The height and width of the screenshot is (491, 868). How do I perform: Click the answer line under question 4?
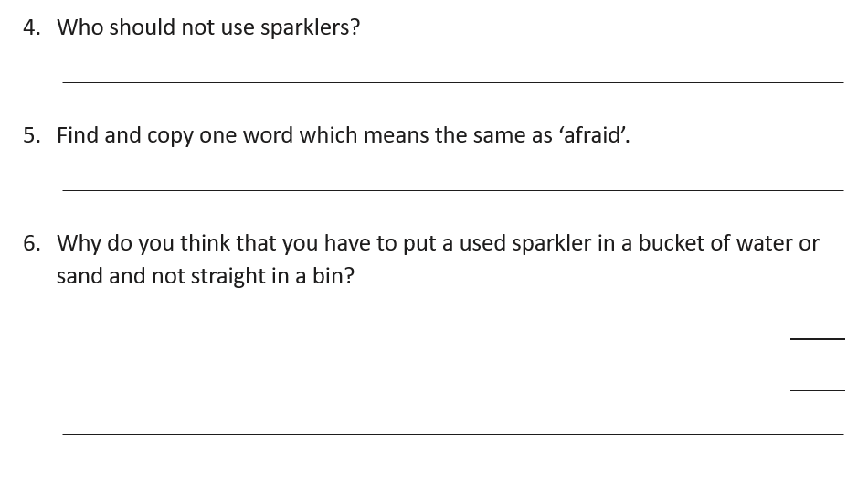click(x=453, y=82)
